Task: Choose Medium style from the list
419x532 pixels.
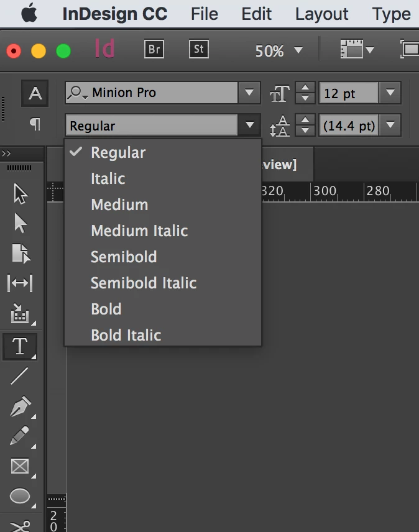Action: 163,204
